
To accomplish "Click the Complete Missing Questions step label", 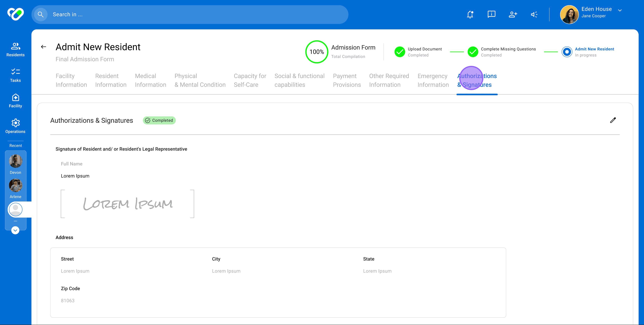I will coord(508,49).
